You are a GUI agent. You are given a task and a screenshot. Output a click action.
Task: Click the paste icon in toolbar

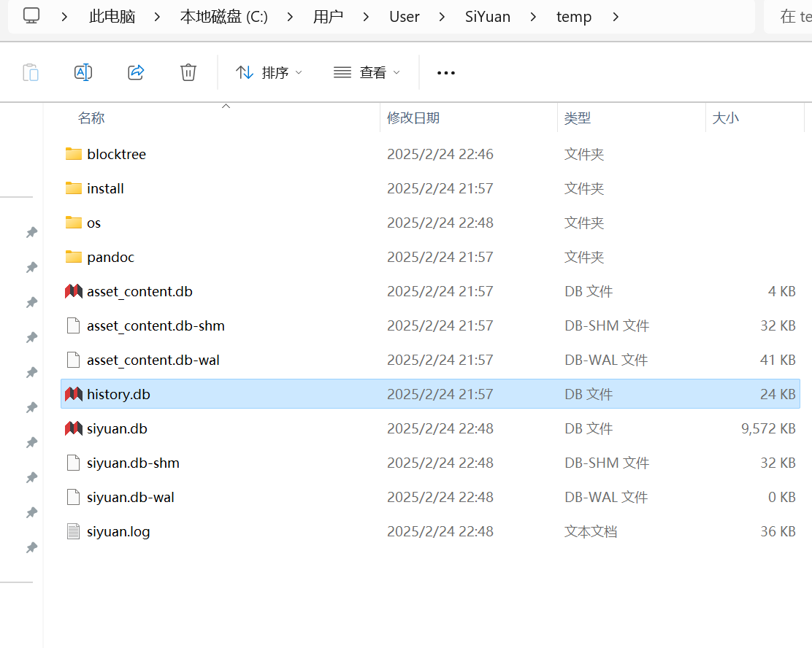pyautogui.click(x=31, y=72)
